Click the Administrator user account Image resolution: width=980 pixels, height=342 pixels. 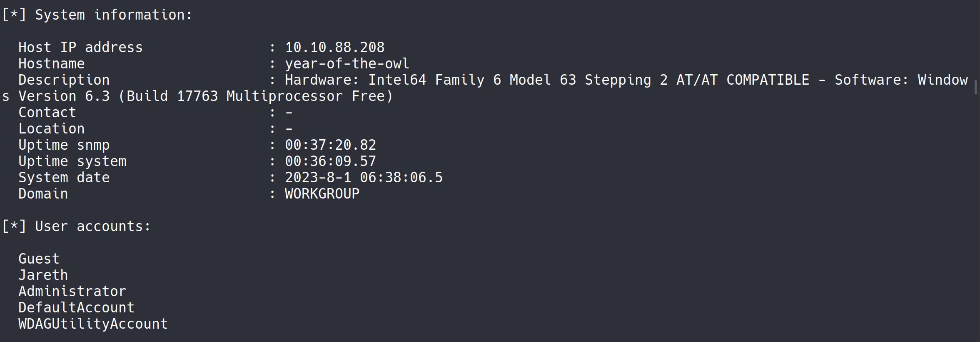click(72, 291)
